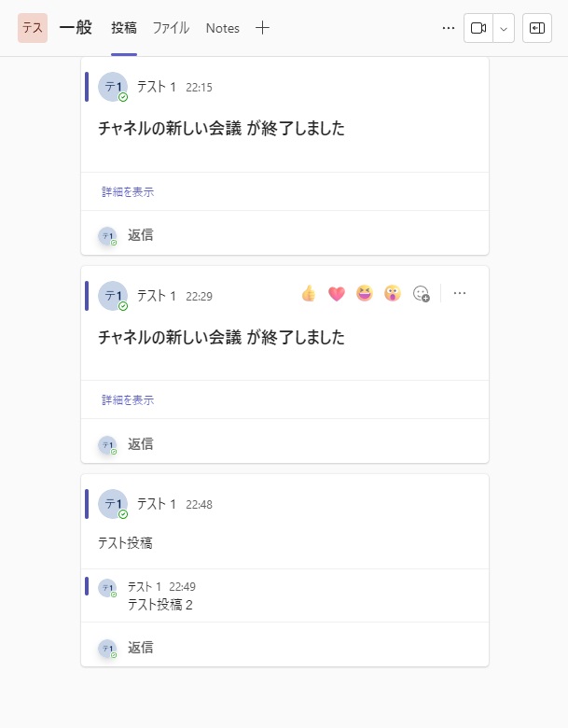
Task: React with thumbs up emoji
Action: (x=309, y=293)
